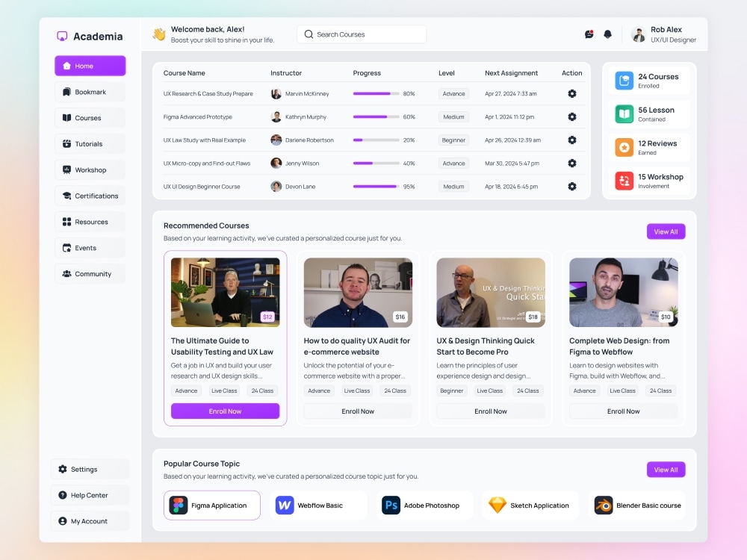The image size is (747, 560).
Task: Open Certifications in sidebar
Action: click(90, 196)
